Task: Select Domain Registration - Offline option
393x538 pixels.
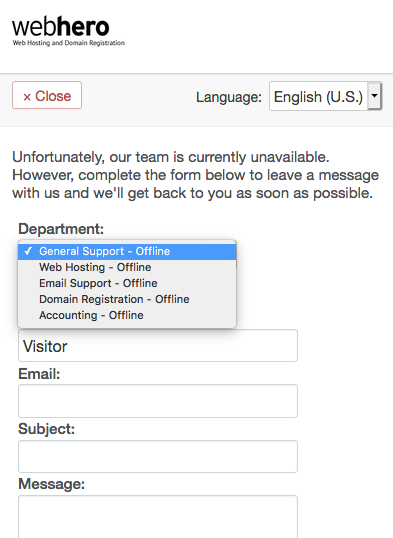Action: pyautogui.click(x=127, y=299)
